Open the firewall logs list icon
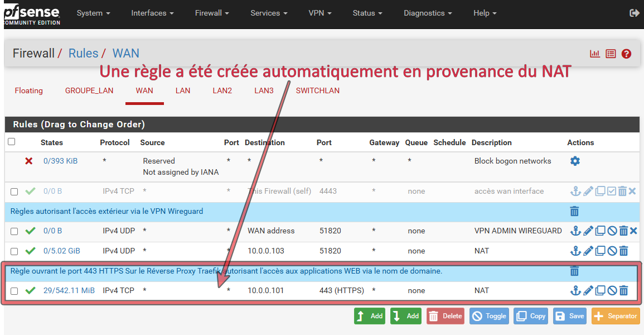The width and height of the screenshot is (644, 335). (611, 54)
